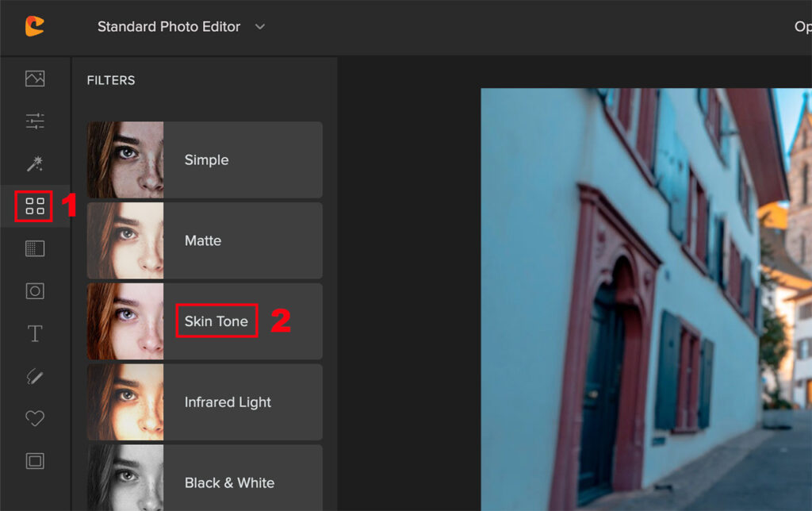Open the textured overlays square icon

(x=35, y=249)
